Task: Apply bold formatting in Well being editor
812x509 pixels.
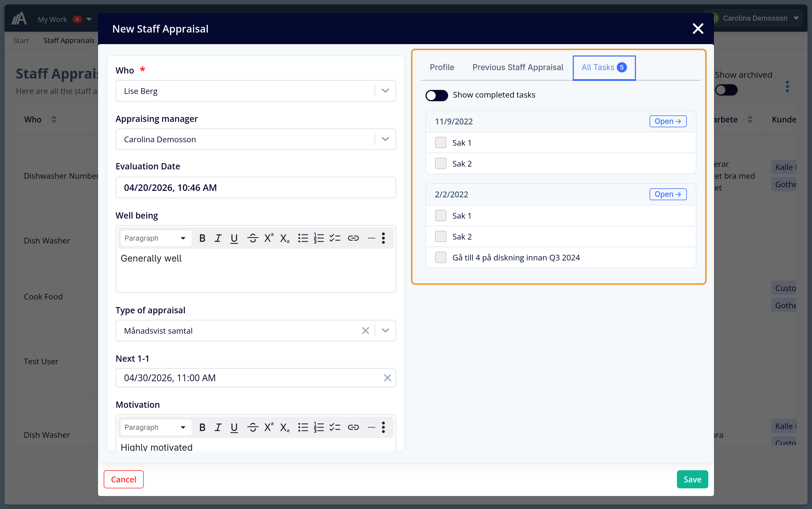Action: 202,238
